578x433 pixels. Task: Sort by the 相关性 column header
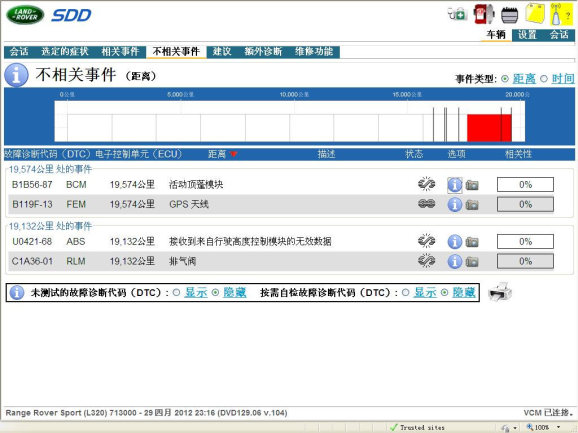click(518, 154)
